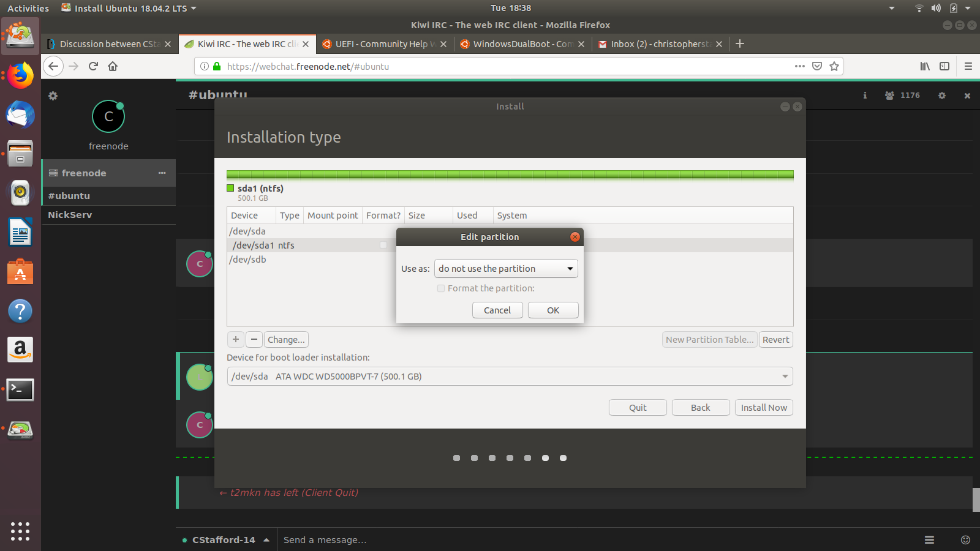This screenshot has width=980, height=551.
Task: Show the 1176 users list
Action: coord(902,96)
